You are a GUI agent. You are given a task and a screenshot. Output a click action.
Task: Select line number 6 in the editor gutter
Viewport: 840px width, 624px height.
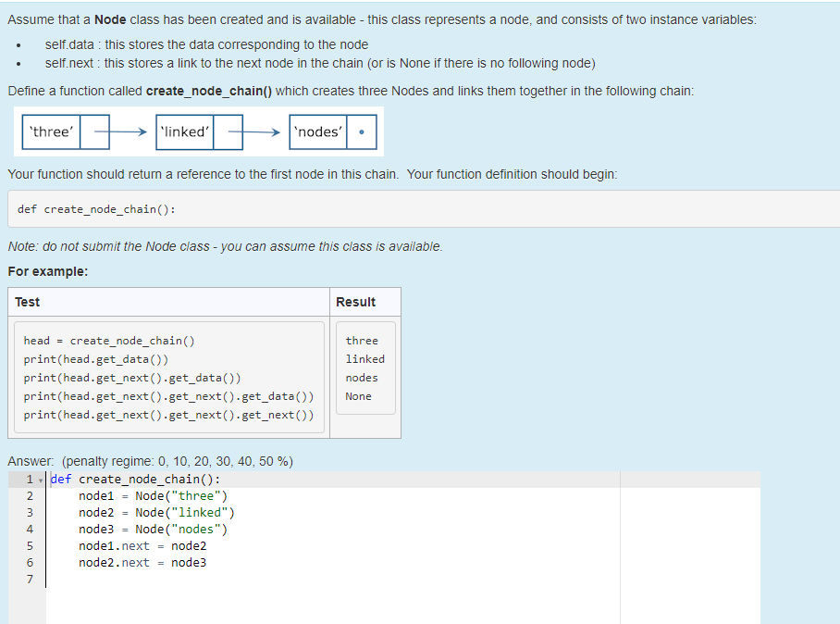pyautogui.click(x=30, y=562)
